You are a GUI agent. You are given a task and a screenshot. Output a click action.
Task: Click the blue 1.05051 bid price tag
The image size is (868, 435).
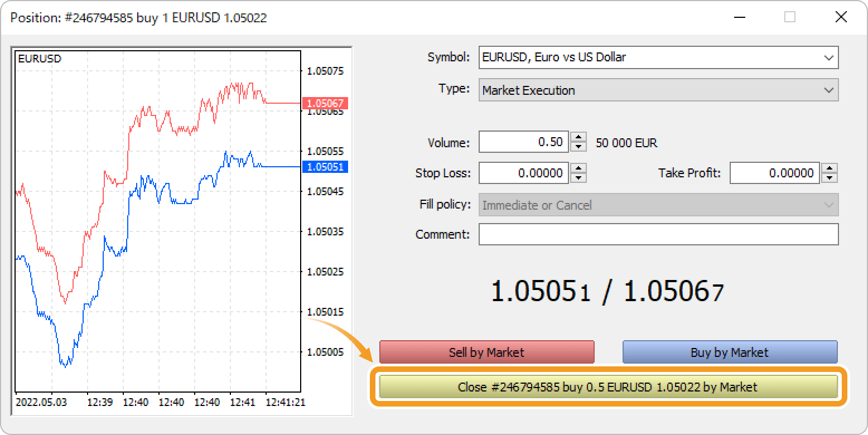pyautogui.click(x=325, y=167)
